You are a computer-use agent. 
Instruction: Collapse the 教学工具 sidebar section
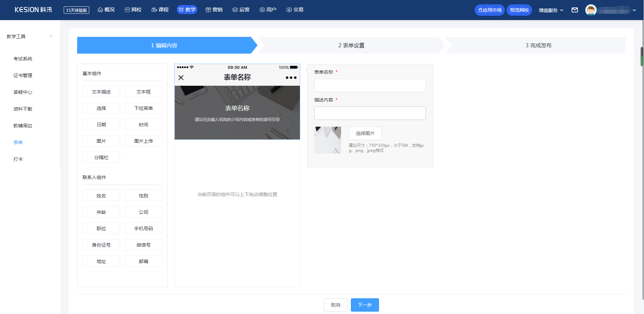point(51,36)
